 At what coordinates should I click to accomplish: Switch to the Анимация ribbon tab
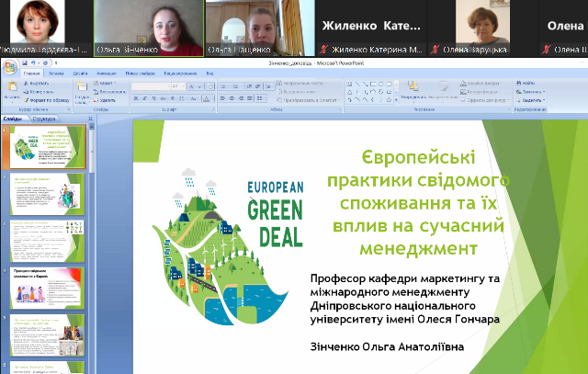pyautogui.click(x=107, y=74)
